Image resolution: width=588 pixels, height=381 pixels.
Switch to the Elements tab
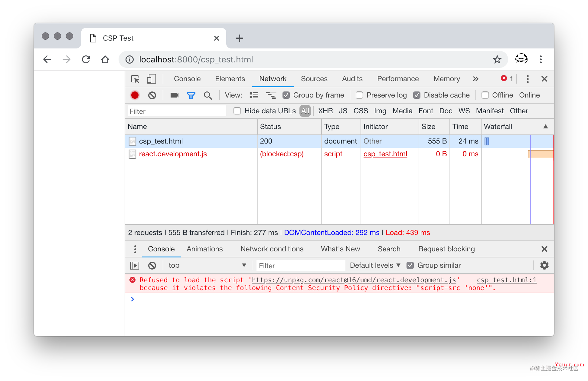tap(230, 79)
